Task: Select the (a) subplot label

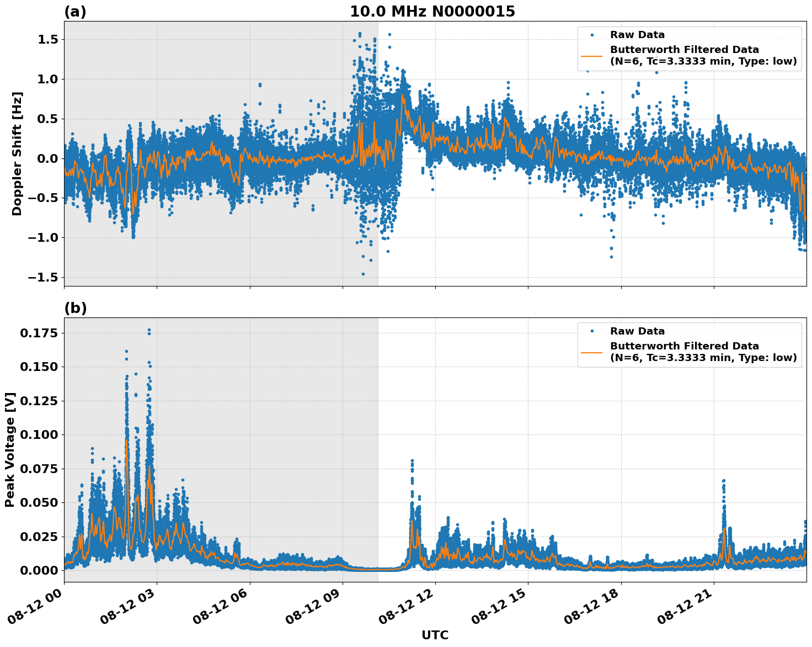Action: pyautogui.click(x=74, y=10)
